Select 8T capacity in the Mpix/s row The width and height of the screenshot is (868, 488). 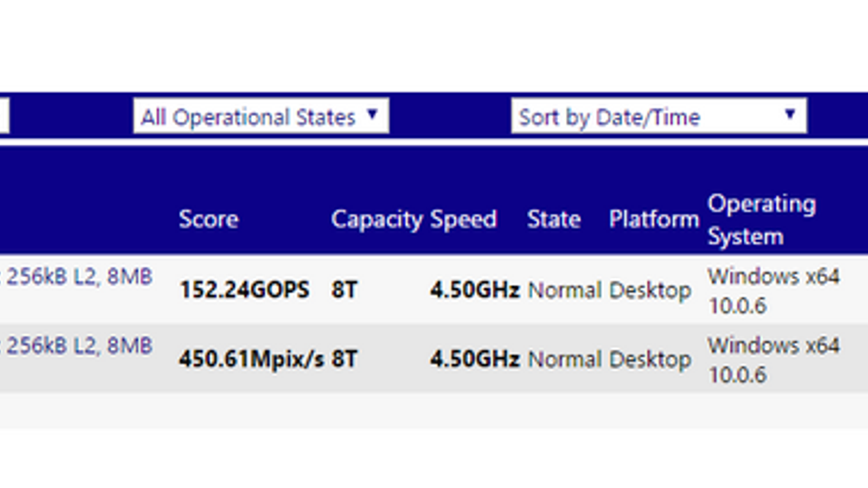click(344, 359)
